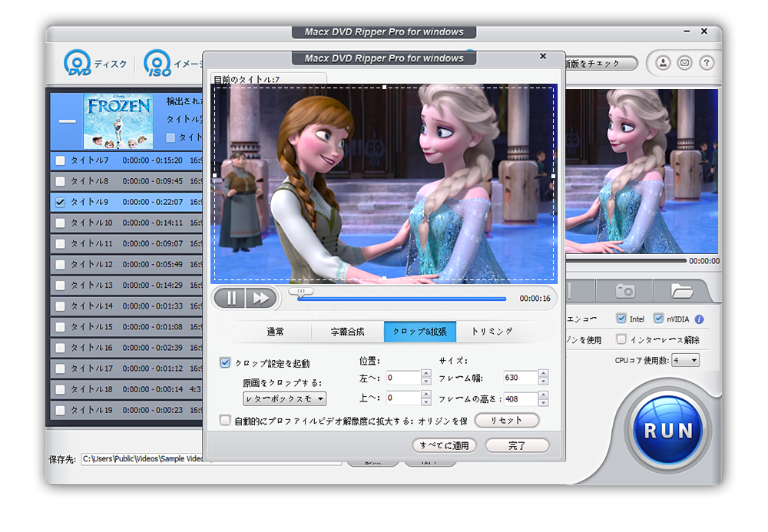Click the dialog timestamp 00:00:16
Image resolution: width=768 pixels, height=532 pixels.
(x=535, y=299)
